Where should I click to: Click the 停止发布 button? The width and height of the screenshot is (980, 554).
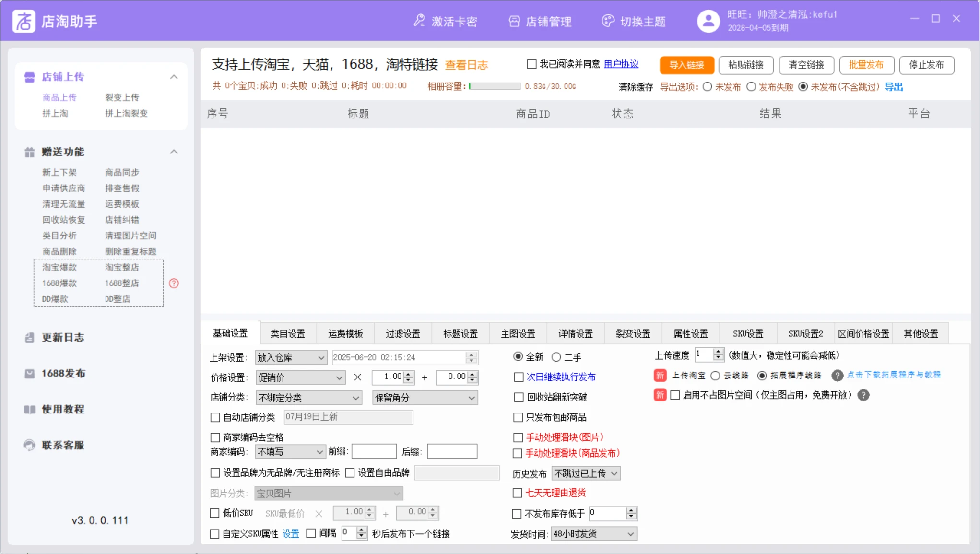point(927,65)
